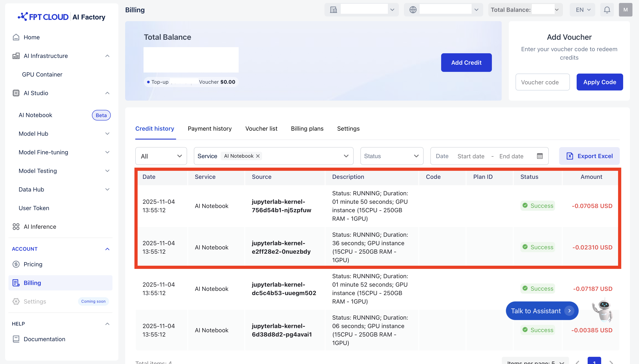The image size is (639, 364).
Task: Click the notification bell icon
Action: click(607, 10)
